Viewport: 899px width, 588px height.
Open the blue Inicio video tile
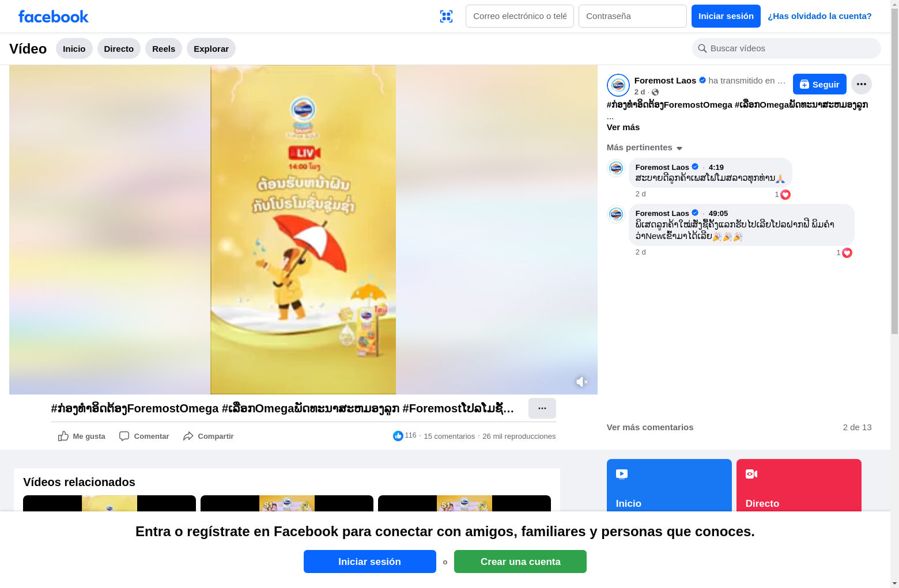pos(669,485)
